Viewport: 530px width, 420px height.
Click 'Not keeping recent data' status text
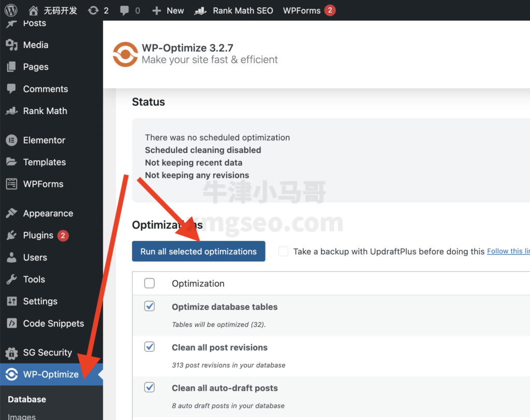194,163
